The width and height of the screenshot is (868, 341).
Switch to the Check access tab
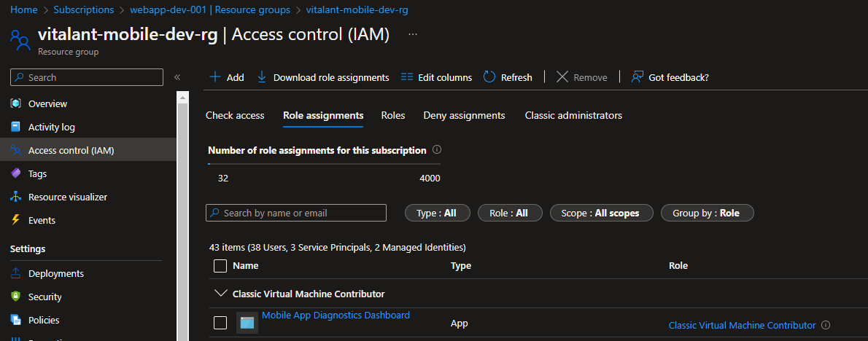tap(235, 116)
